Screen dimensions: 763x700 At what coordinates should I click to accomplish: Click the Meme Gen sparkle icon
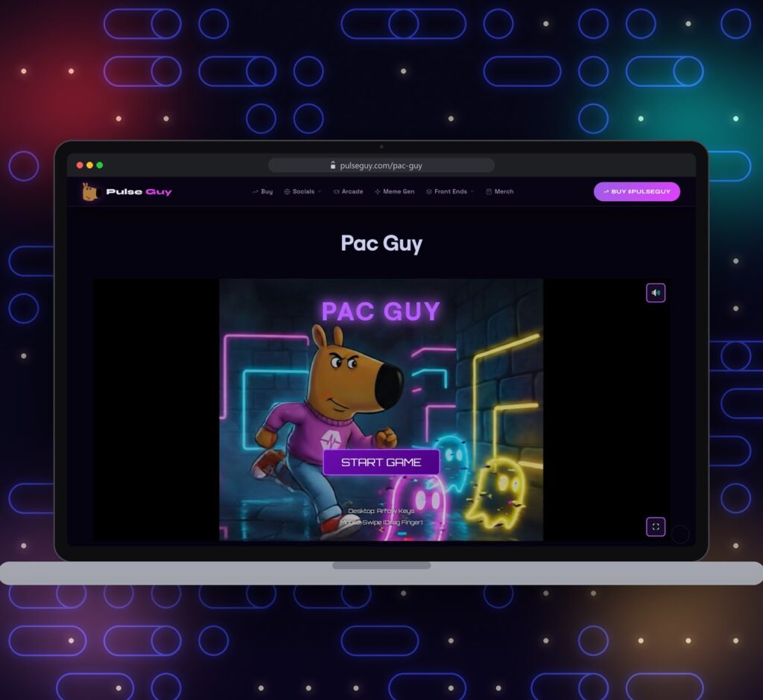(378, 191)
